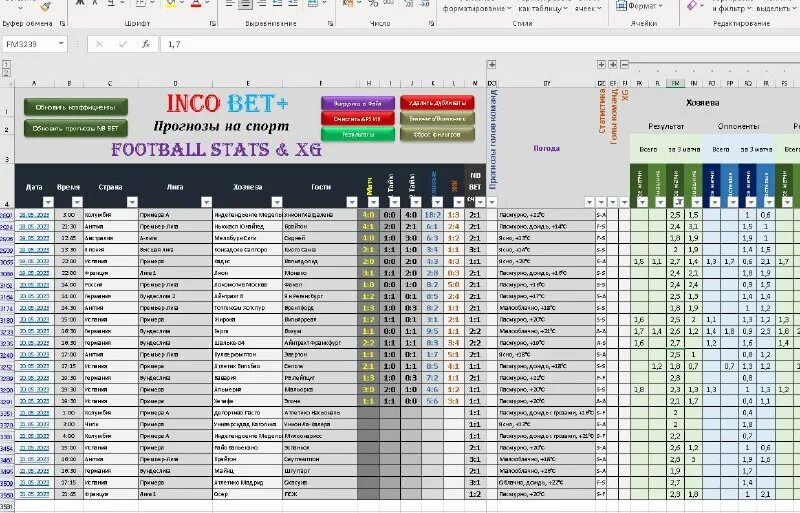800x513 pixels.
Task: Expand column group plus above EF
Action: coord(613,64)
